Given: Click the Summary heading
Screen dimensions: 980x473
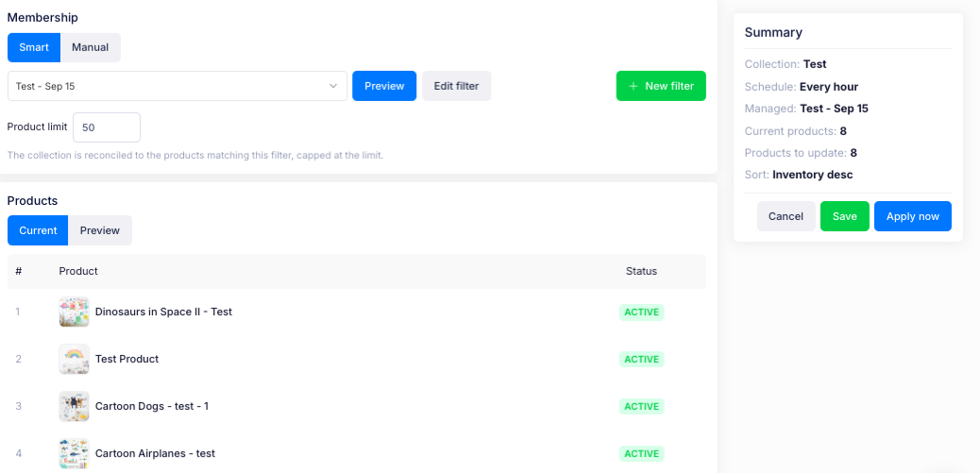Looking at the screenshot, I should [774, 32].
